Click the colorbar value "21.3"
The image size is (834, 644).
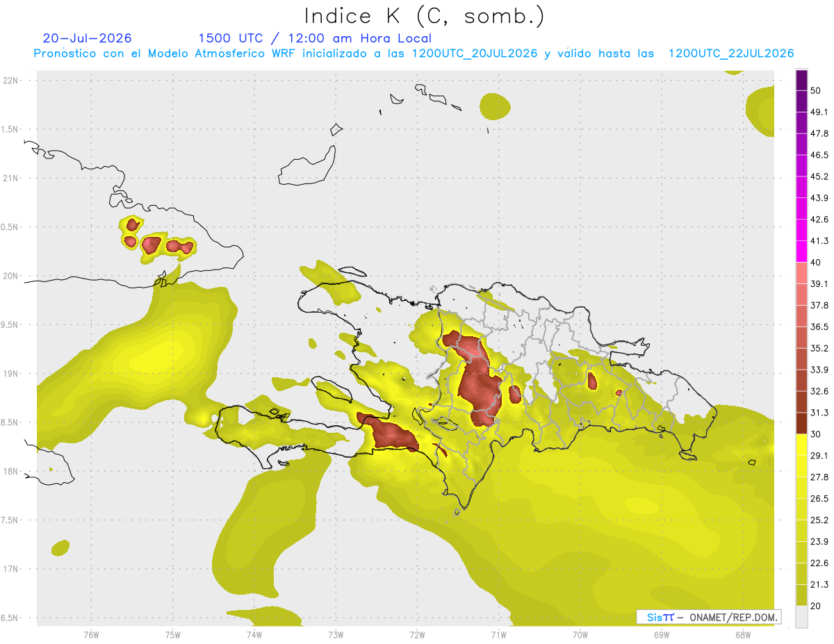820,585
